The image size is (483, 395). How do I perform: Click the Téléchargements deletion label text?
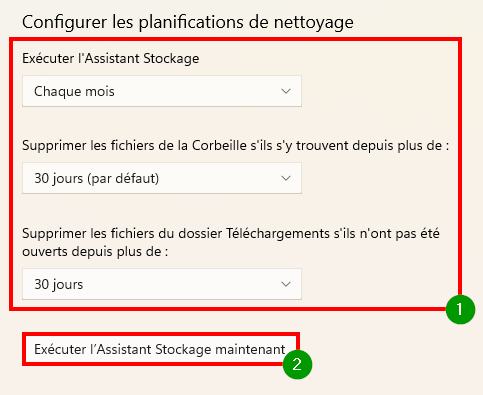231,242
